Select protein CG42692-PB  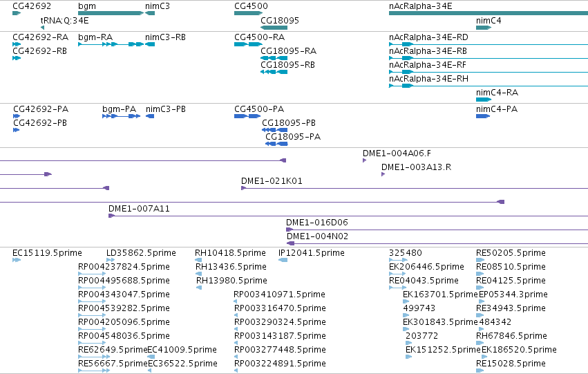[x=40, y=123]
